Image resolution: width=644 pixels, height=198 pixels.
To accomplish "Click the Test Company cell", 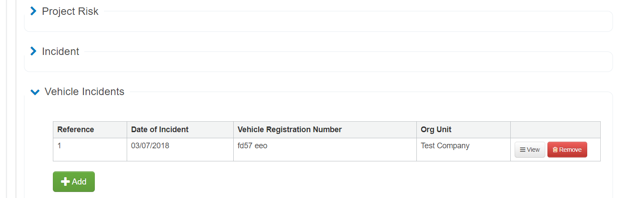I will (445, 146).
